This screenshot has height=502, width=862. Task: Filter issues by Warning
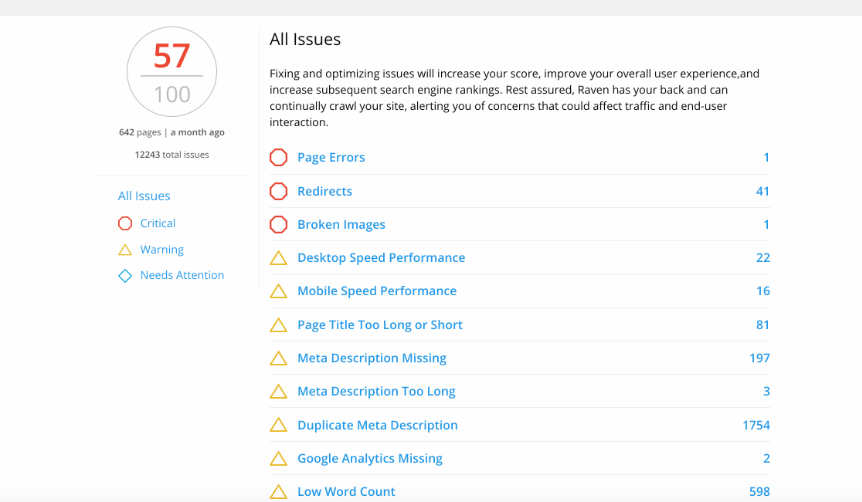pyautogui.click(x=162, y=250)
